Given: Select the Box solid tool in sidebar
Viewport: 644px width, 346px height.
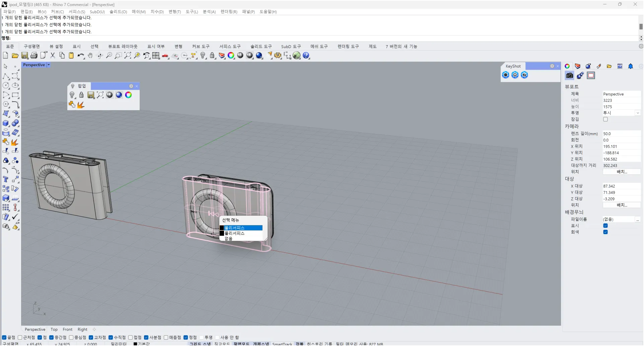Looking at the screenshot, I should (6, 123).
